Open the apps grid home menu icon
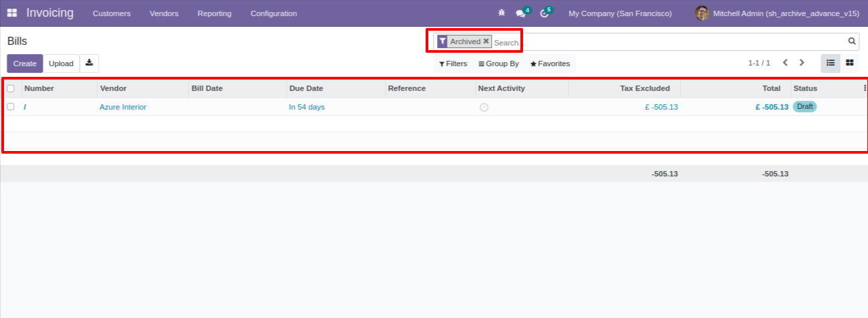The width and height of the screenshot is (868, 318). (12, 13)
